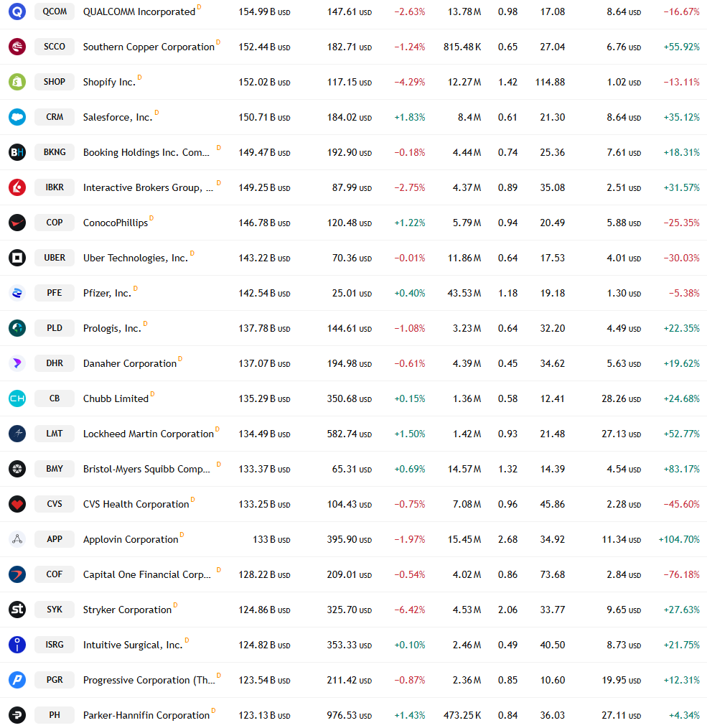
Task: Click Stryker's −6.42% change value
Action: pos(409,610)
